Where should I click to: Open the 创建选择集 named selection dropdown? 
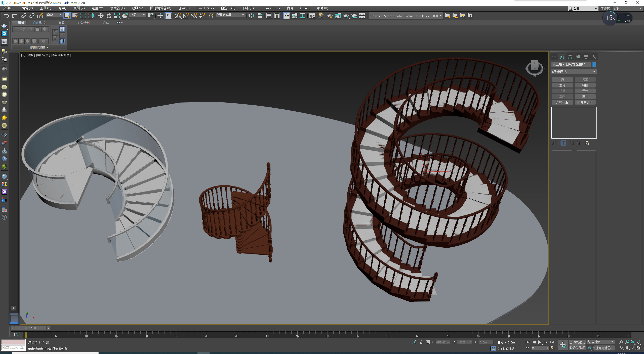(230, 15)
